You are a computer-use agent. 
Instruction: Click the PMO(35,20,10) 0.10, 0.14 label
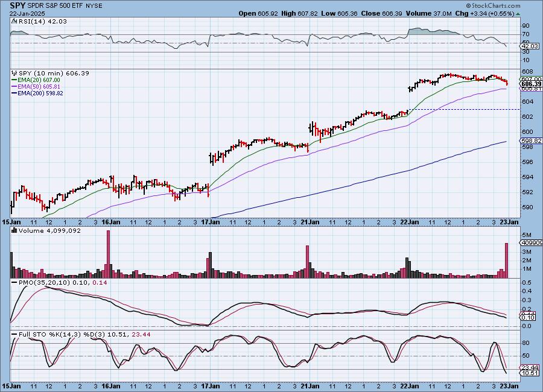pos(63,283)
